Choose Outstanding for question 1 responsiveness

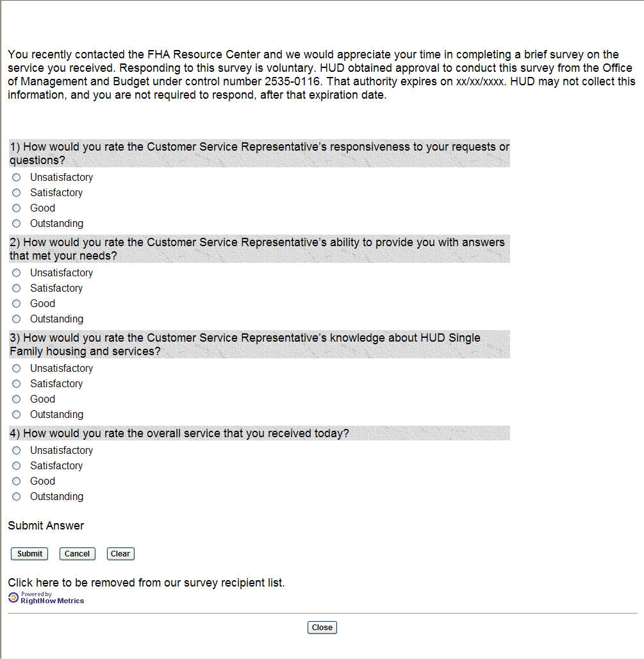coord(17,223)
